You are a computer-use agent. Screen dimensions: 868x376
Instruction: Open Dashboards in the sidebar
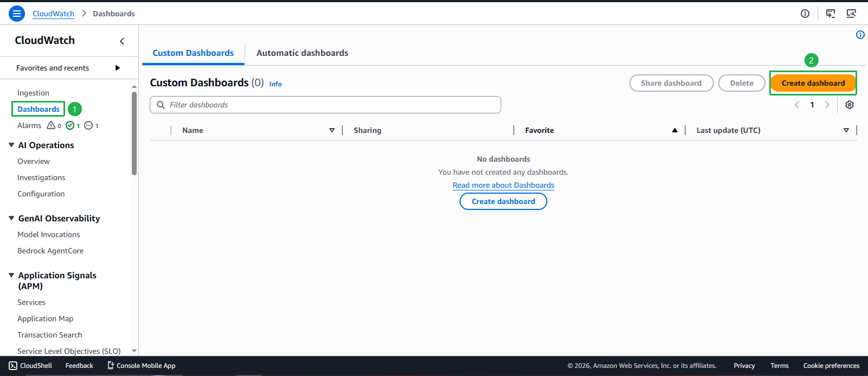click(39, 109)
